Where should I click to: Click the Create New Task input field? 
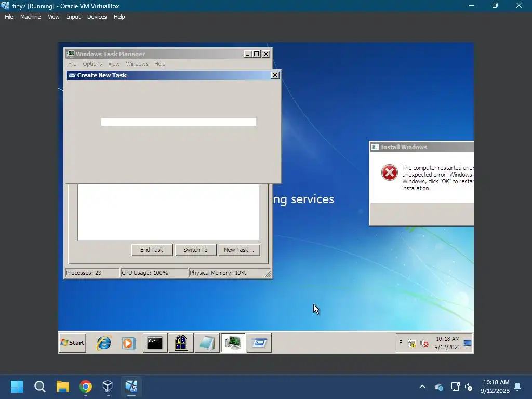(179, 122)
